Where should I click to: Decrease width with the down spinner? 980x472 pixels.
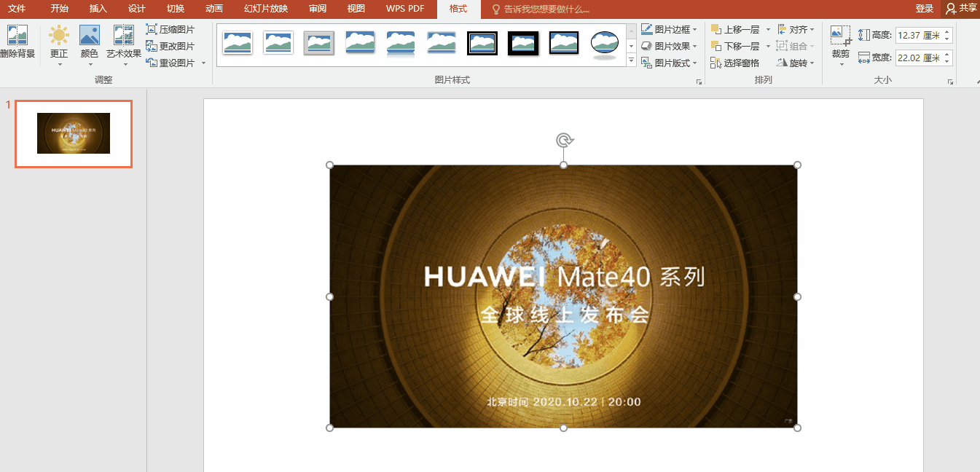pyautogui.click(x=946, y=60)
